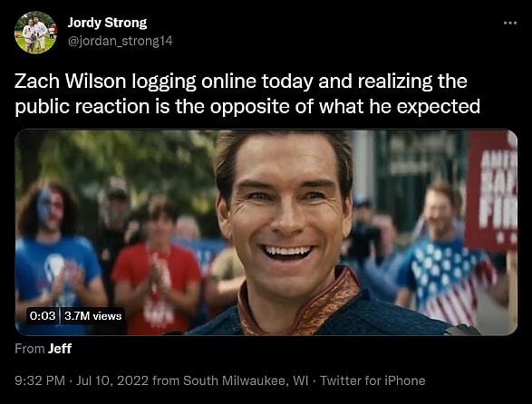The width and height of the screenshot is (532, 404).
Task: Open the 9:32 PM timestamp
Action: 40,380
